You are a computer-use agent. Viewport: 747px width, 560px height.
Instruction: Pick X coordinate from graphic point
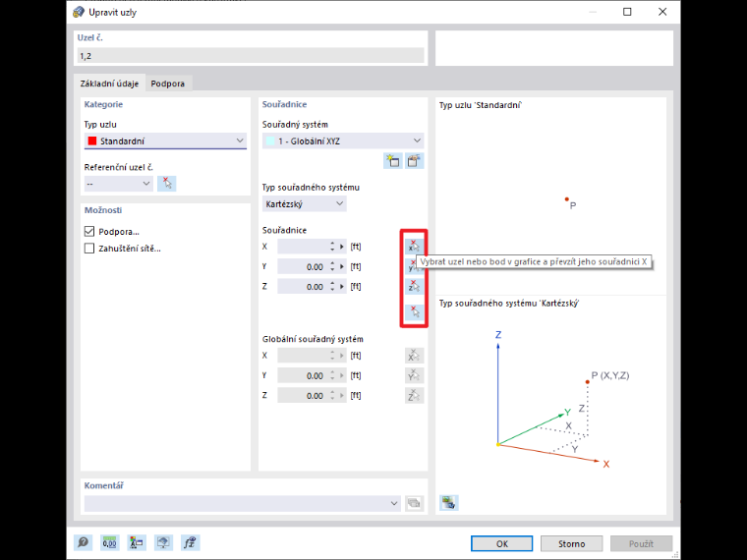click(x=414, y=247)
